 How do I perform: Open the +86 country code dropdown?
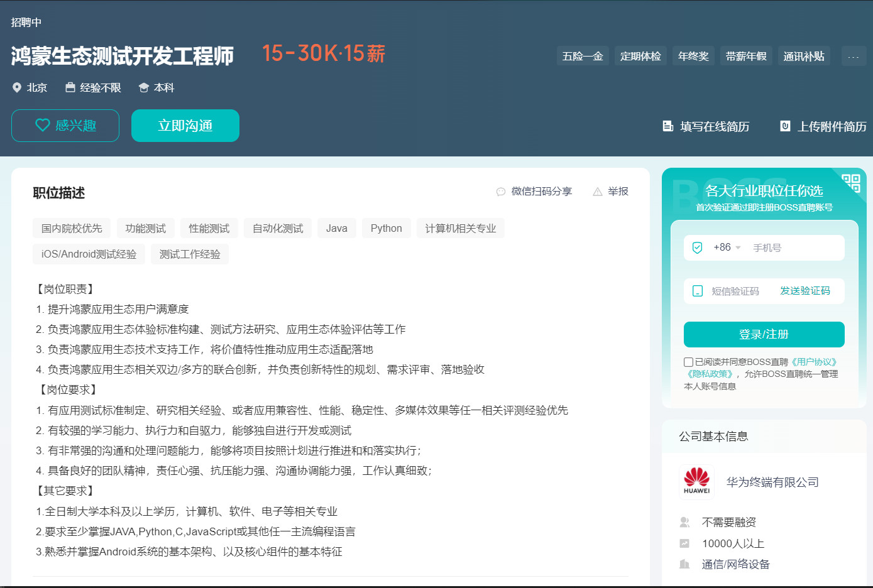click(727, 248)
